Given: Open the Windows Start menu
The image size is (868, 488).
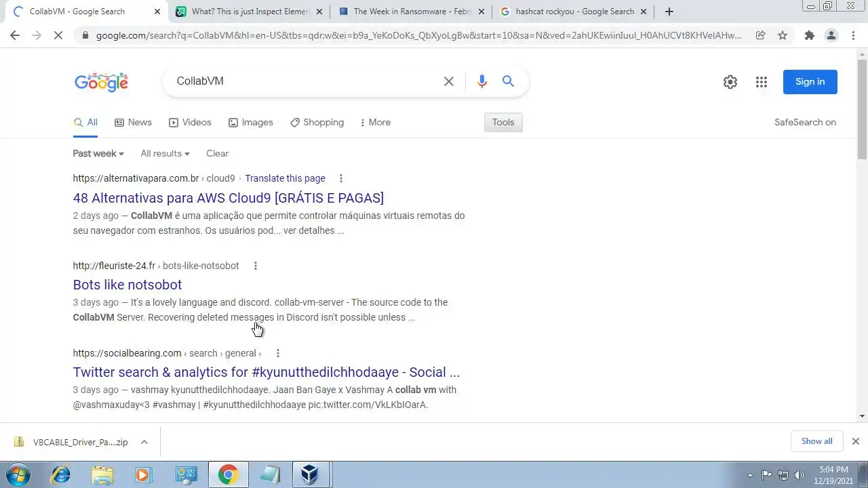Looking at the screenshot, I should click(18, 474).
